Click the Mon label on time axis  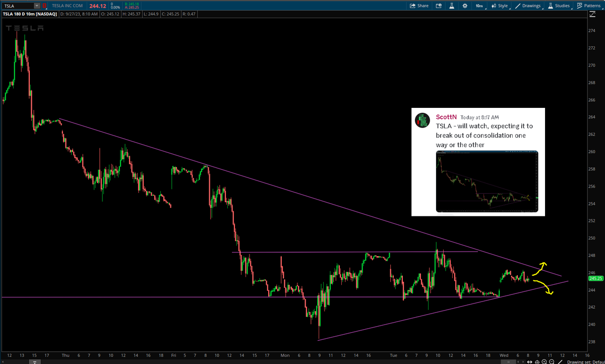(x=285, y=355)
